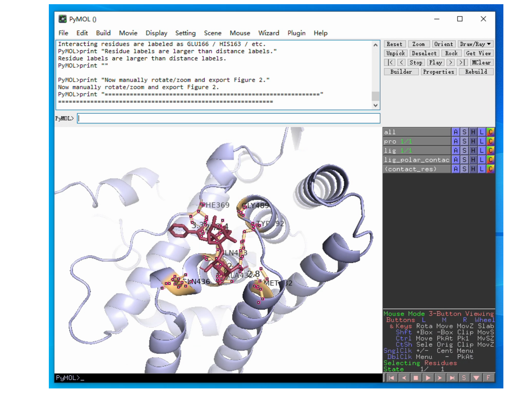The width and height of the screenshot is (532, 396).
Task: Click the Deselect button
Action: [x=424, y=53]
